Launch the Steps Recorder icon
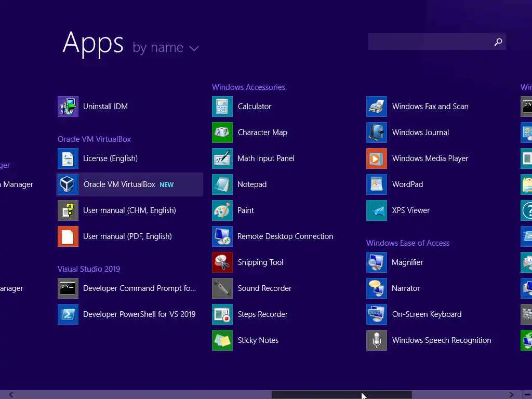The width and height of the screenshot is (532, 399). click(222, 314)
